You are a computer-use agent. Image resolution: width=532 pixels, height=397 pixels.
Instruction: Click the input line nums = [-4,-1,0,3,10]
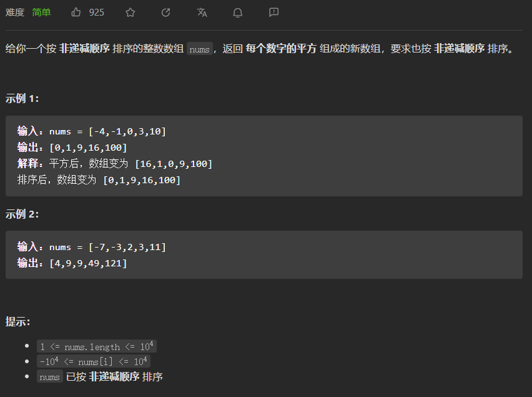pyautogui.click(x=92, y=131)
